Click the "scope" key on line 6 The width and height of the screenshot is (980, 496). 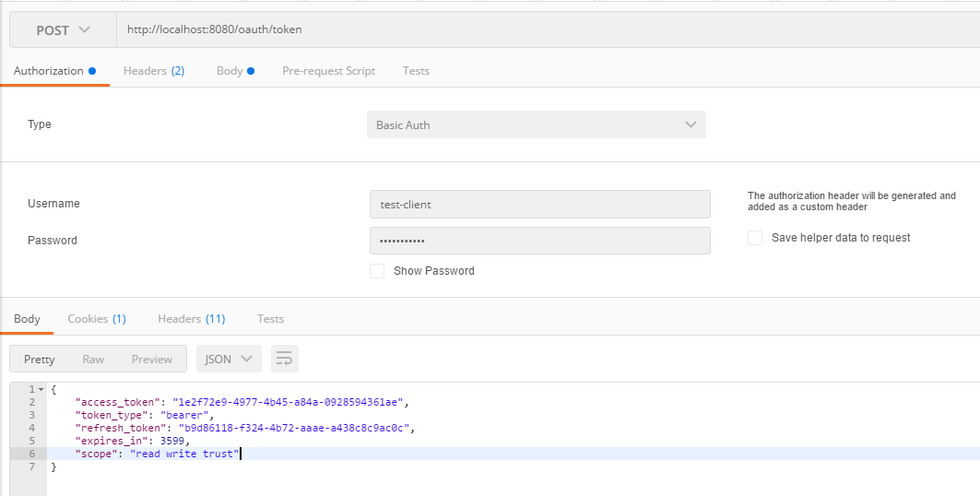coord(97,454)
